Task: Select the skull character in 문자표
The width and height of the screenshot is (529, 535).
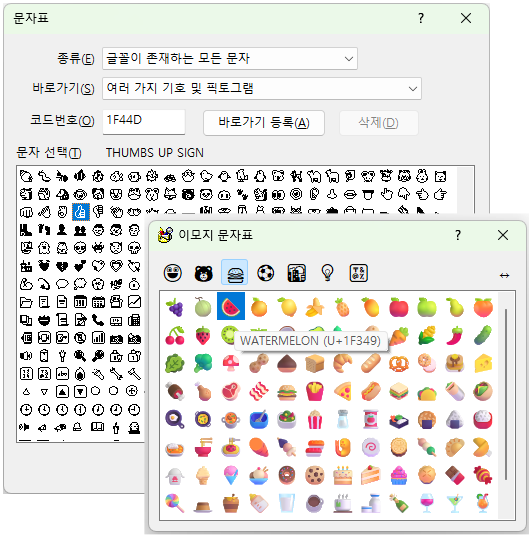Action: tap(134, 248)
